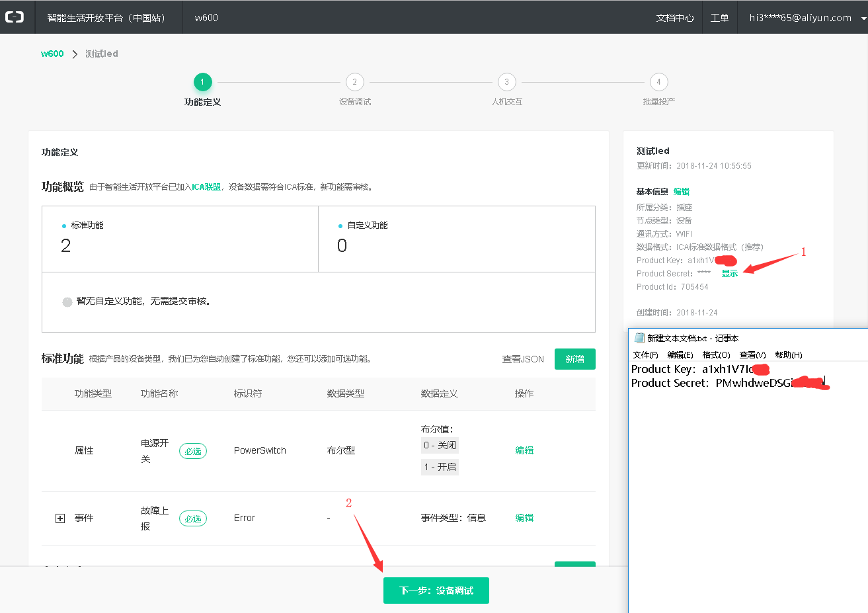
Task: Open 工单 in header
Action: point(719,18)
